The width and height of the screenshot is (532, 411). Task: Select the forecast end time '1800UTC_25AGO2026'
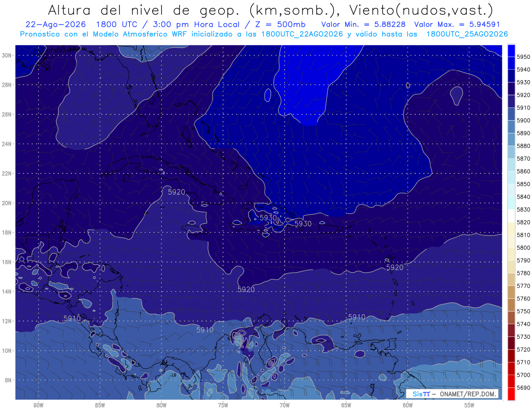467,34
